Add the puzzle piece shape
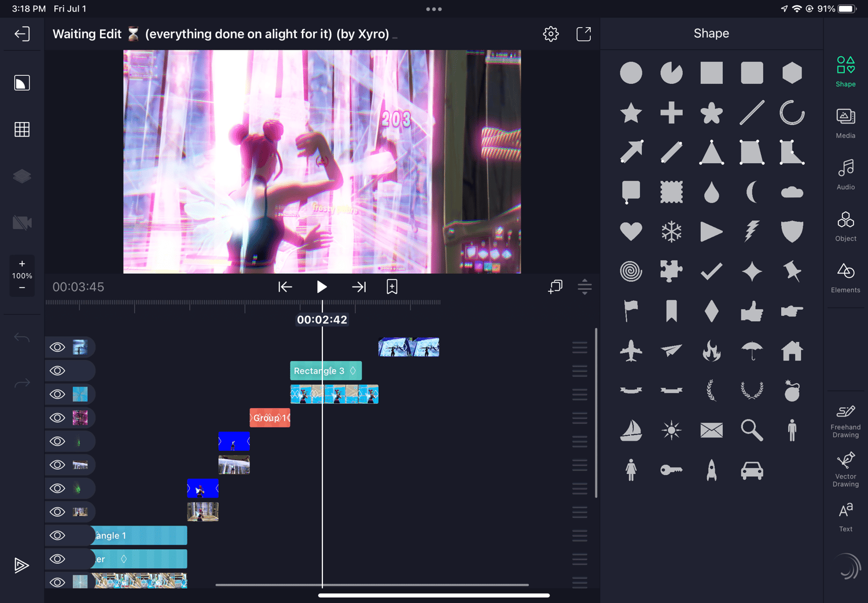 click(x=671, y=271)
